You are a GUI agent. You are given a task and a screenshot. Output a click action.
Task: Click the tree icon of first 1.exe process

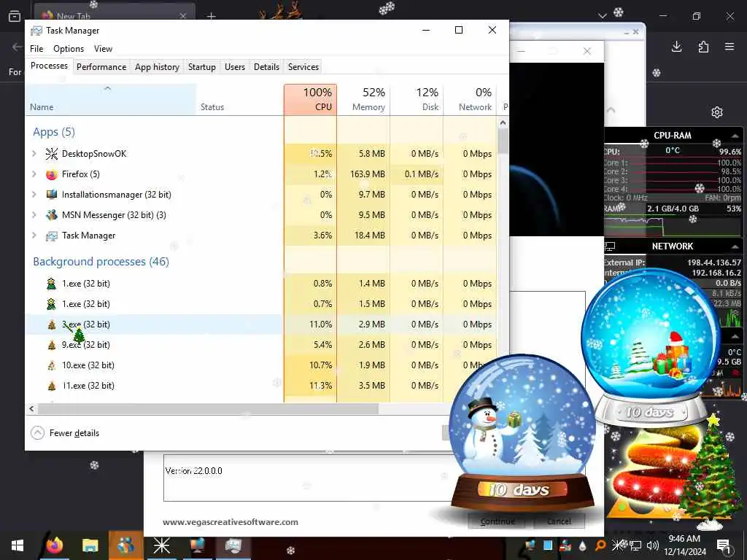click(52, 284)
